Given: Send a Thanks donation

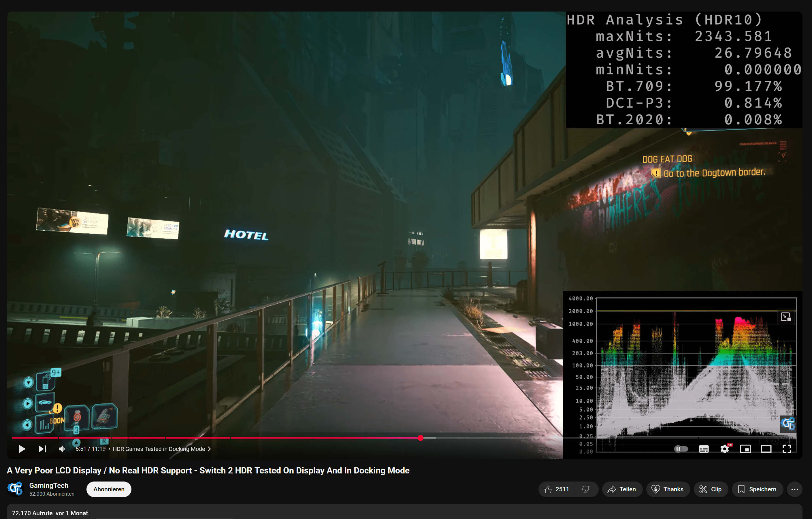Looking at the screenshot, I should click(668, 489).
